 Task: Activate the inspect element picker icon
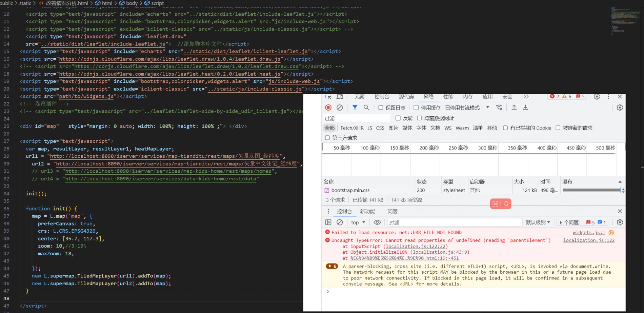click(328, 97)
